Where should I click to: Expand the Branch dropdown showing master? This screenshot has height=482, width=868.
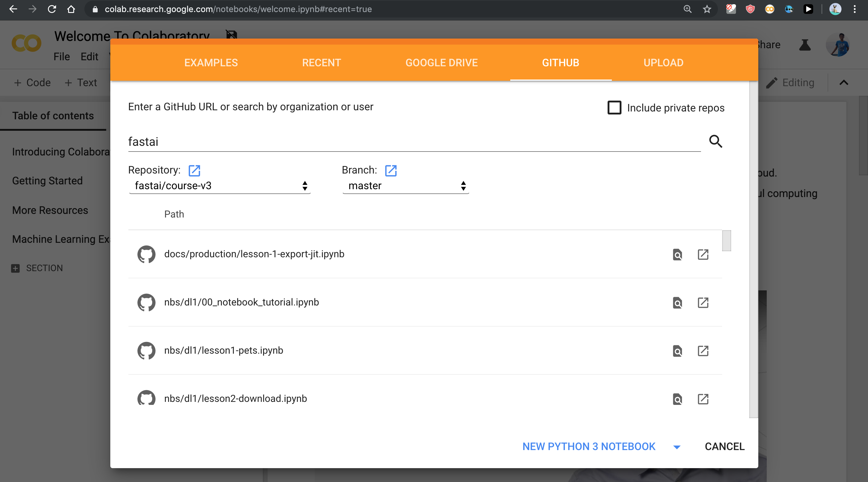pos(406,186)
